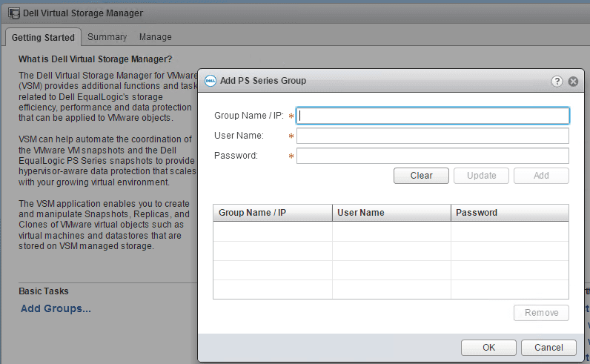
Task: Close the Add PS Series Group dialog
Action: pyautogui.click(x=573, y=81)
